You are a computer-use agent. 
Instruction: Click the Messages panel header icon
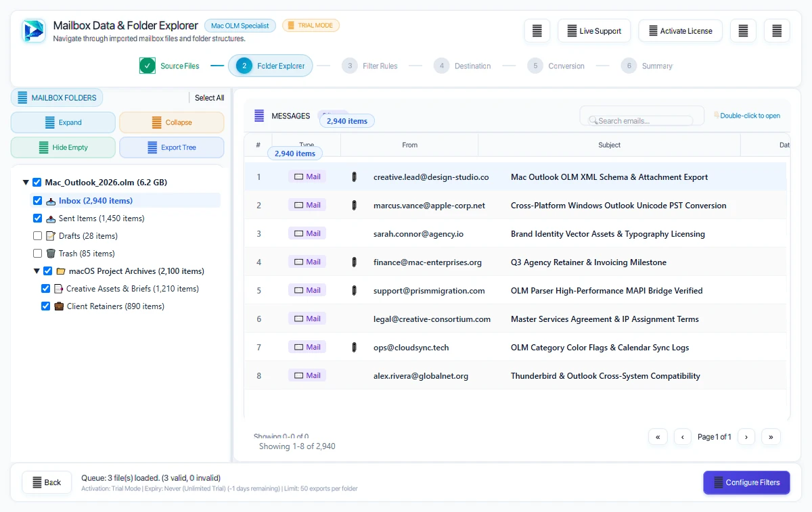(259, 116)
